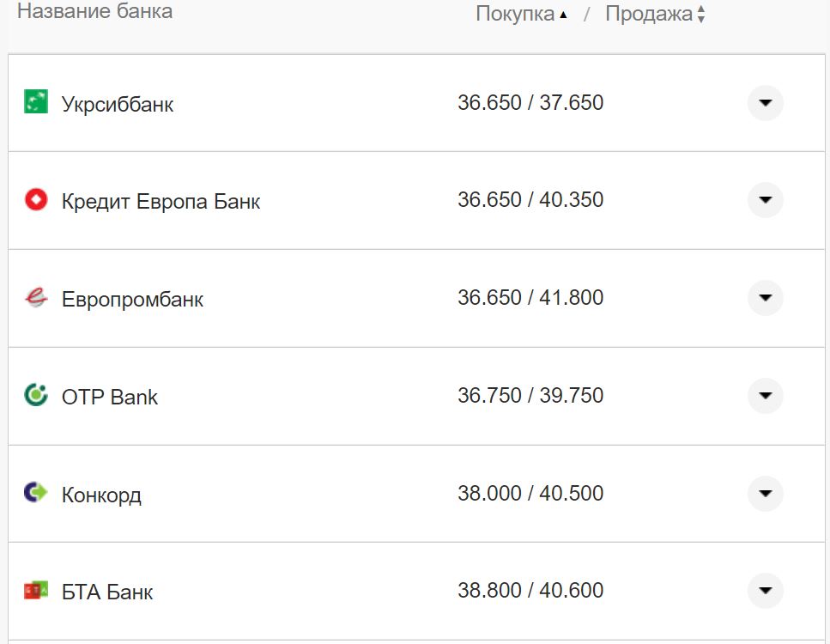The width and height of the screenshot is (830, 644).
Task: Click the OTP Bank green logo
Action: click(36, 396)
